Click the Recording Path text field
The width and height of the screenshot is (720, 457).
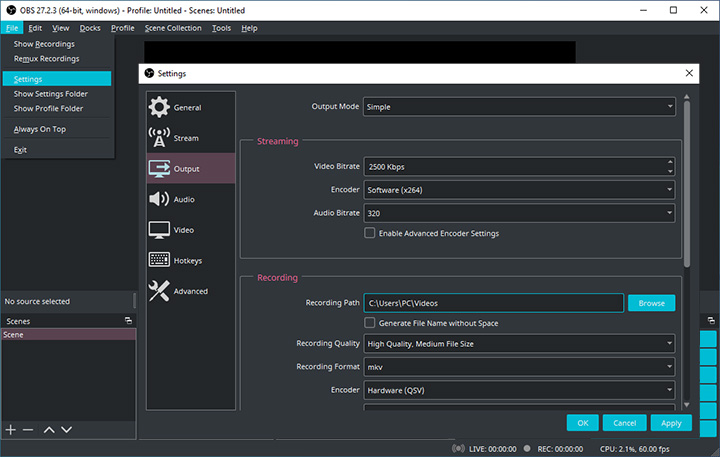(493, 302)
